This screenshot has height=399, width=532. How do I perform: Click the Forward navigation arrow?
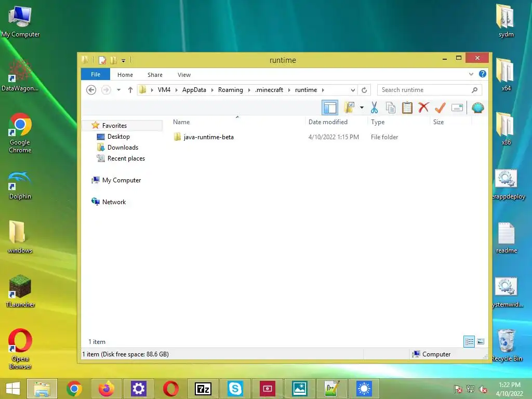106,90
